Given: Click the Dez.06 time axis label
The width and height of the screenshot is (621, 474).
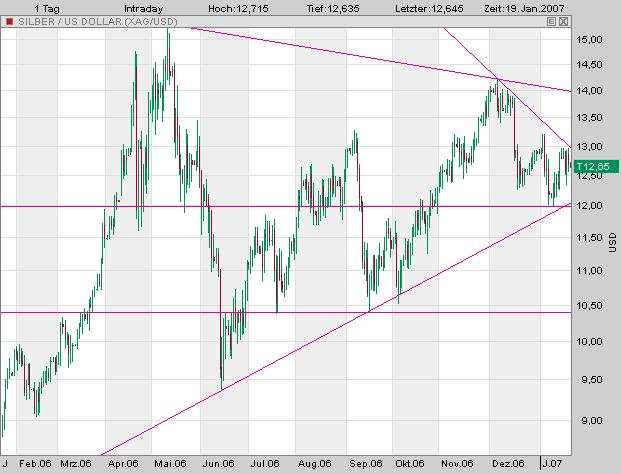Looking at the screenshot, I should pyautogui.click(x=508, y=463).
